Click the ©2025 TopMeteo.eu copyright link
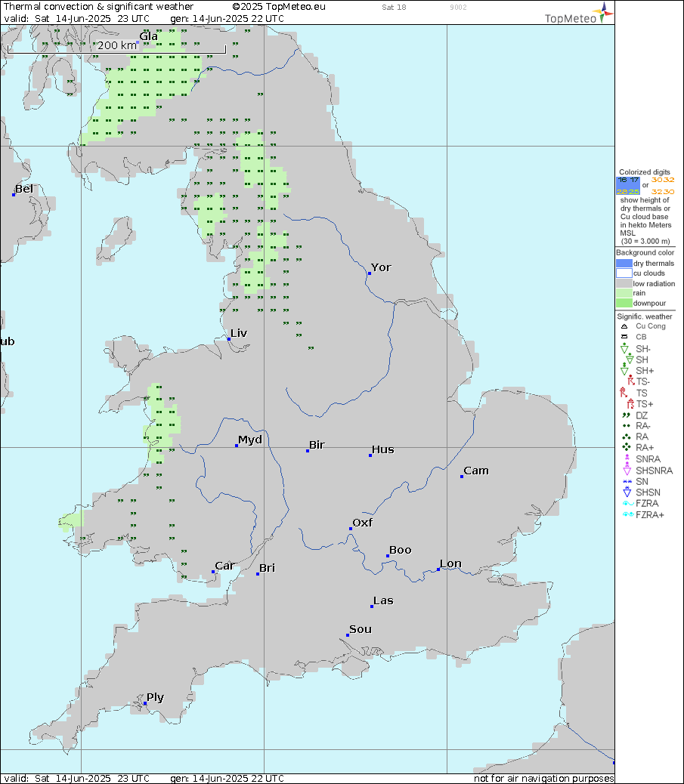The height and width of the screenshot is (784, 684). click(x=279, y=7)
